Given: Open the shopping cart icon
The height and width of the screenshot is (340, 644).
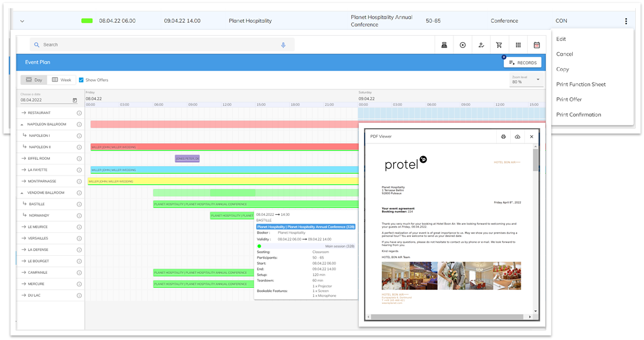Looking at the screenshot, I should point(499,45).
